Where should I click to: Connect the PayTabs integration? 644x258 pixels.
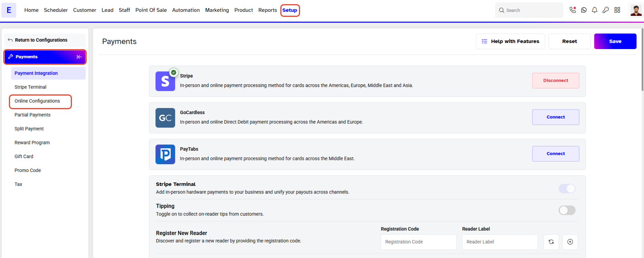click(556, 154)
